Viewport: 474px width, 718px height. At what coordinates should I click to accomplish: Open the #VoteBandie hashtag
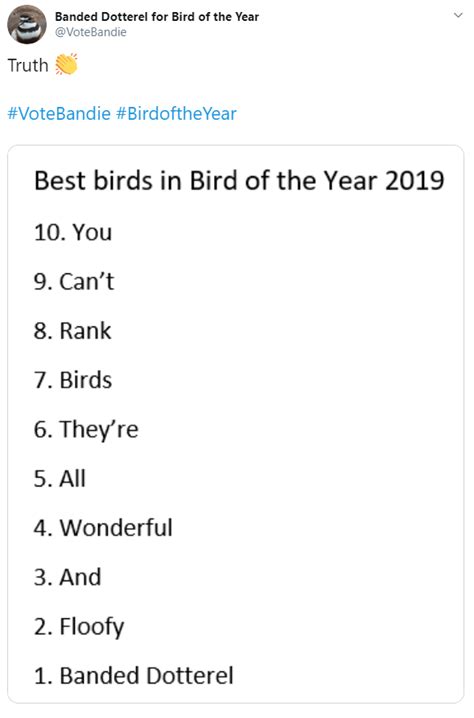tap(59, 114)
